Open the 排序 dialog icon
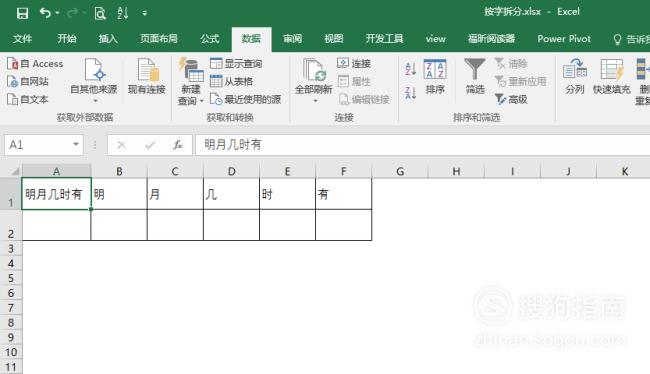 435,77
